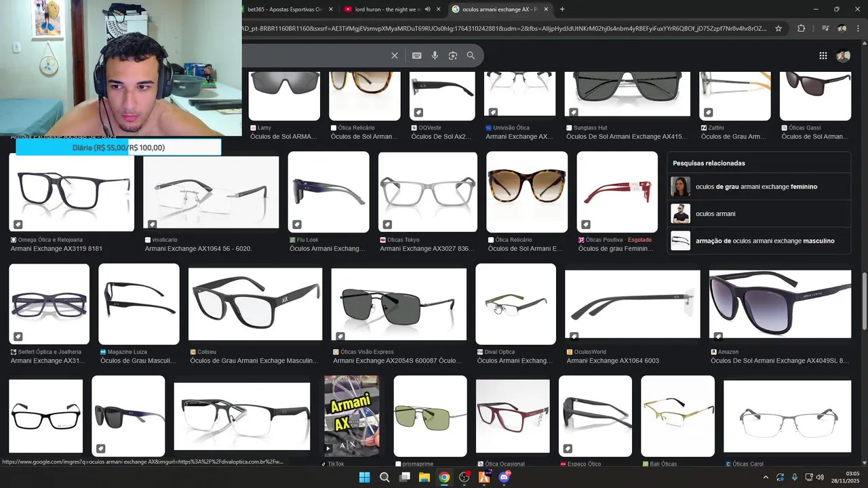Image resolution: width=868 pixels, height=488 pixels.
Task: Click the Zattini source label
Action: tap(717, 127)
